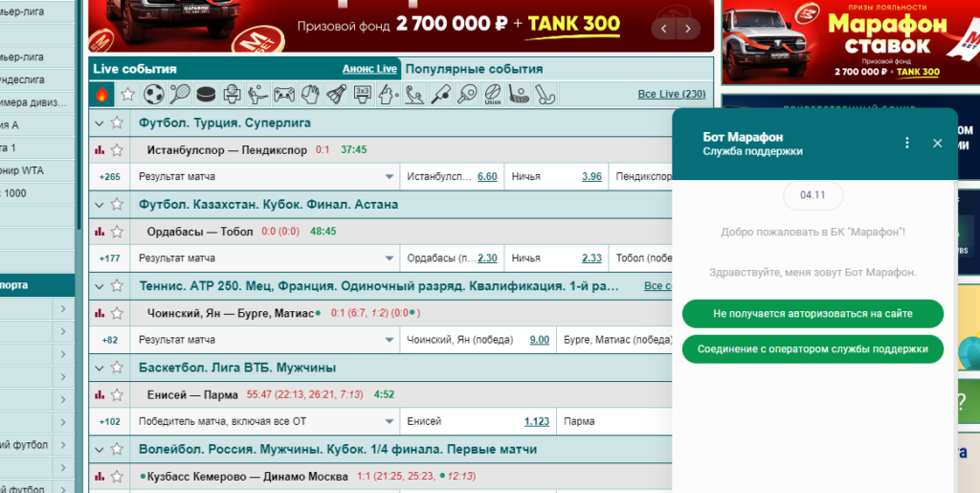Open Результат матча dropdown for Истанбулспор match

pyautogui.click(x=265, y=177)
